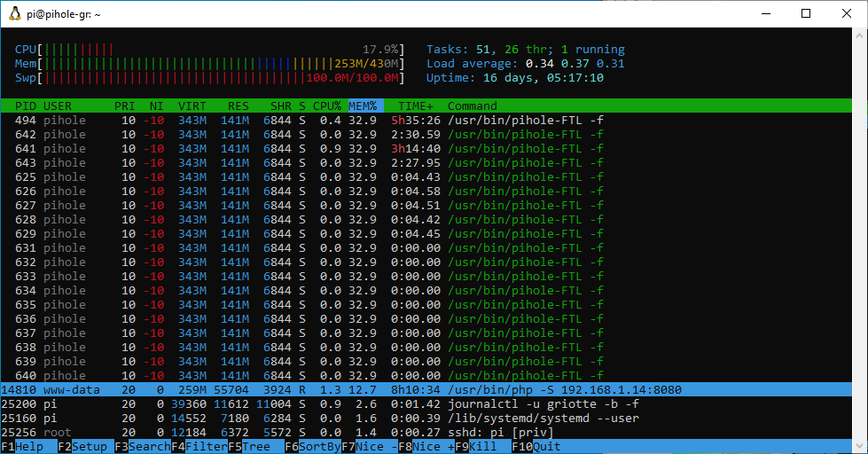Screen dimensions: 868x454
Task: Sort by NI column header
Action: 157,106
